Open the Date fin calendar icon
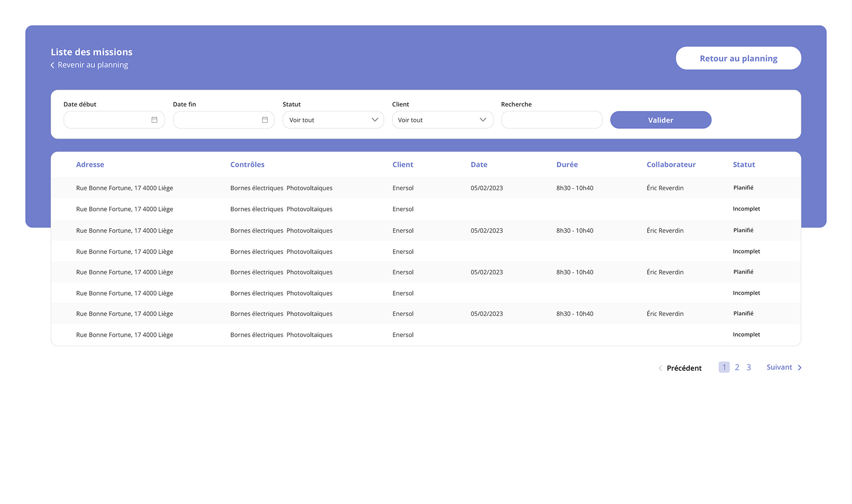 tap(265, 120)
